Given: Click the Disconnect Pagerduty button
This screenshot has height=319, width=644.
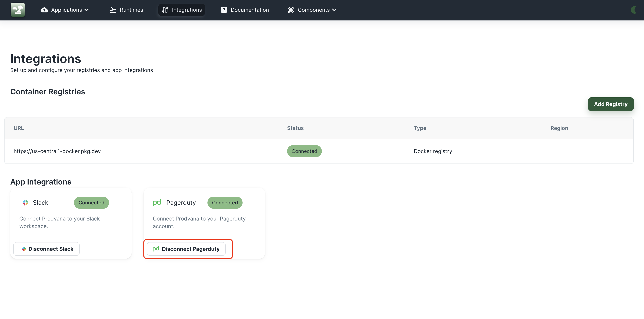Looking at the screenshot, I should [186, 249].
